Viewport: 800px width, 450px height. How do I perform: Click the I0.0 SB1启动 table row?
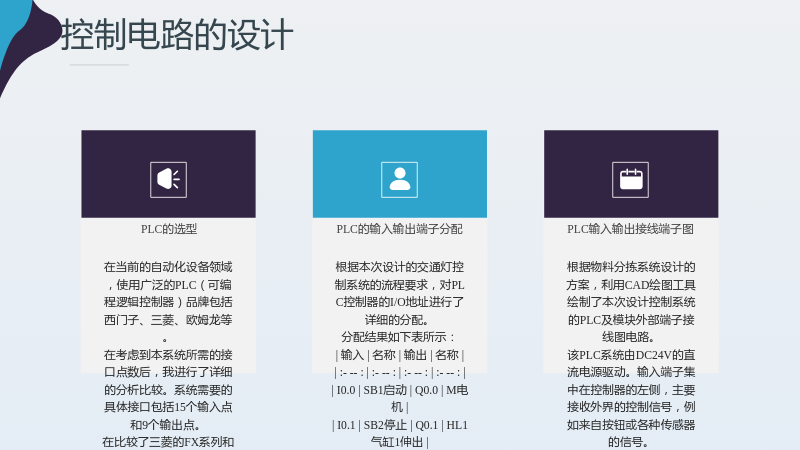[x=399, y=398]
